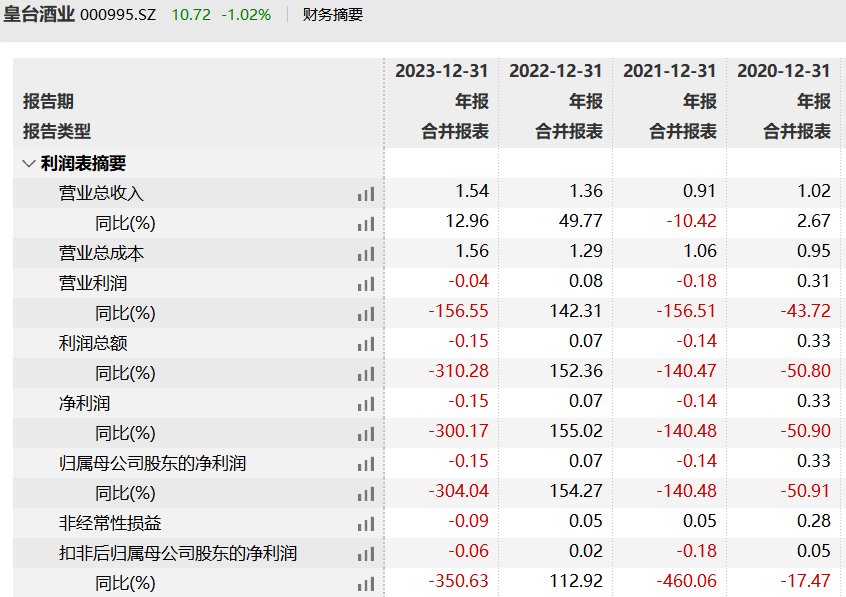This screenshot has height=597, width=846.
Task: Select the stock code 000995.SZ
Action: (118, 15)
